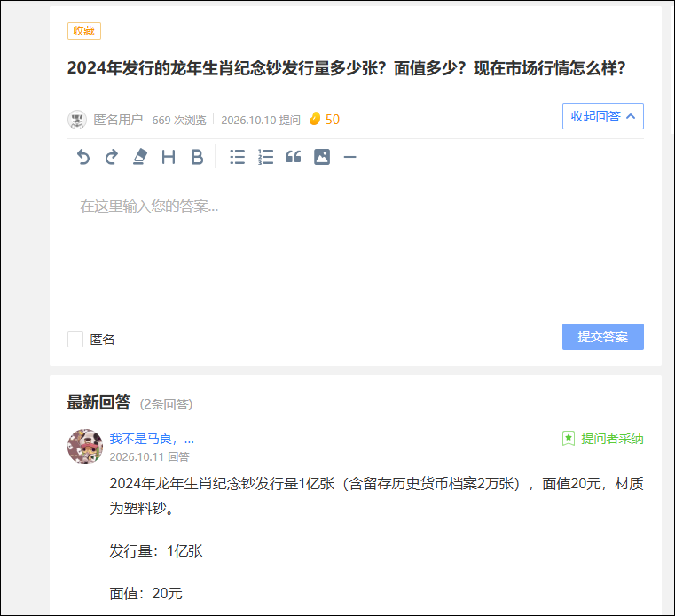Screen dimensions: 675x616
Task: Click the redo icon in editor toolbar
Action: click(x=112, y=157)
